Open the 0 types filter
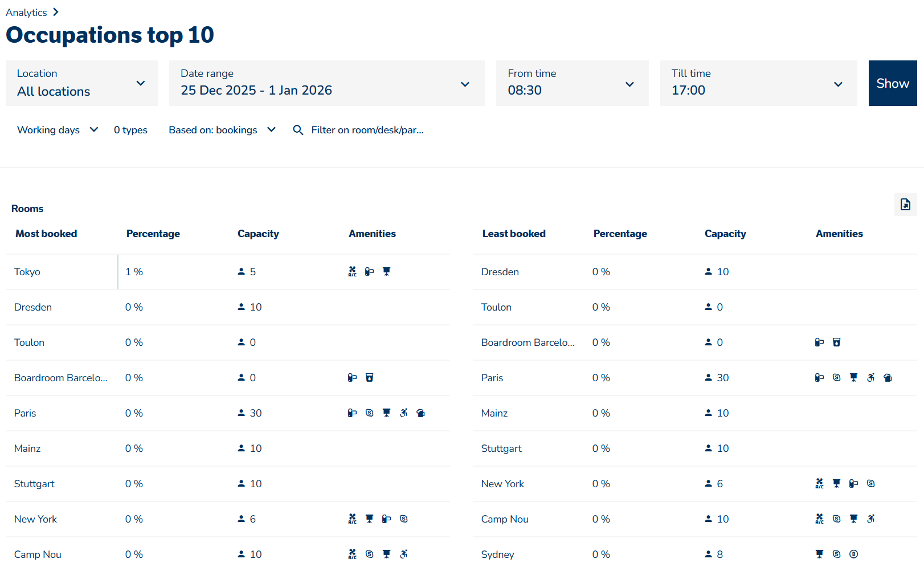The height and width of the screenshot is (567, 924). 130,130
